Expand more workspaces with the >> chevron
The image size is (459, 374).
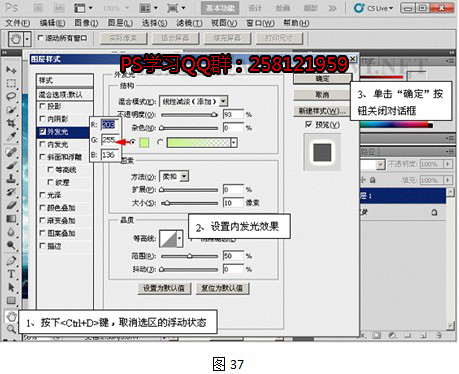[332, 8]
